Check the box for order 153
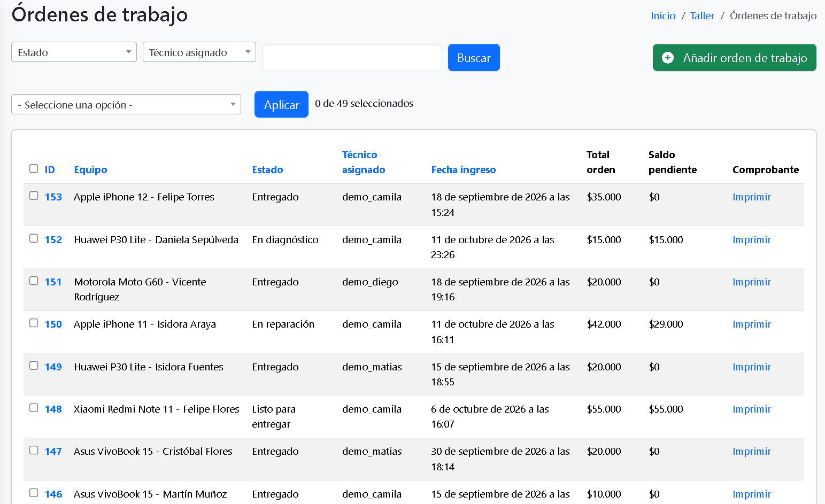 34,196
